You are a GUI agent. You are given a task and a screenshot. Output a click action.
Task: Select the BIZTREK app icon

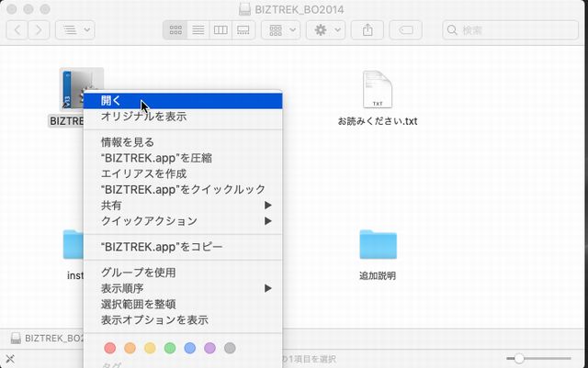(73, 90)
